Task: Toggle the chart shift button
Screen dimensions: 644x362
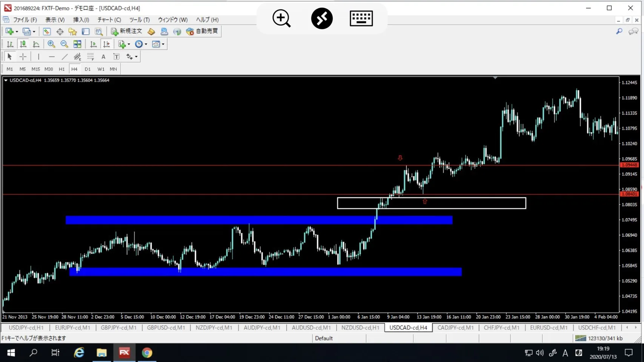Action: pyautogui.click(x=106, y=44)
